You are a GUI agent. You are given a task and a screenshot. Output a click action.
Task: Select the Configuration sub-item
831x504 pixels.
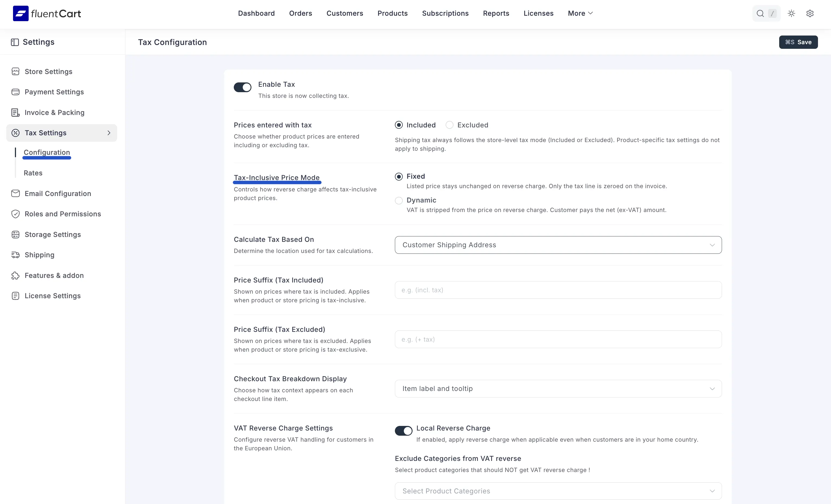coord(47,152)
